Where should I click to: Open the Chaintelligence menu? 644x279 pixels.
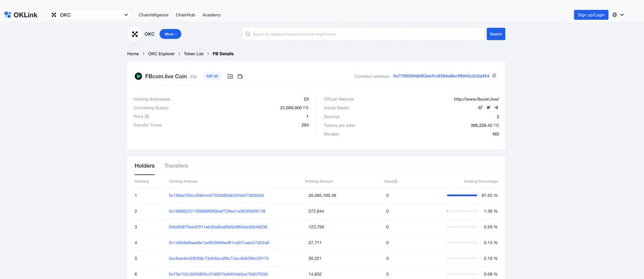click(x=153, y=15)
